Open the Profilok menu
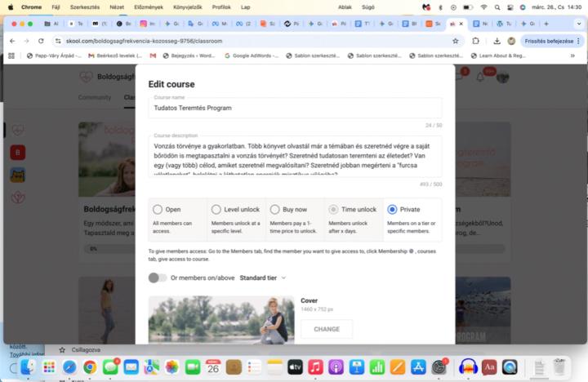 [221, 7]
